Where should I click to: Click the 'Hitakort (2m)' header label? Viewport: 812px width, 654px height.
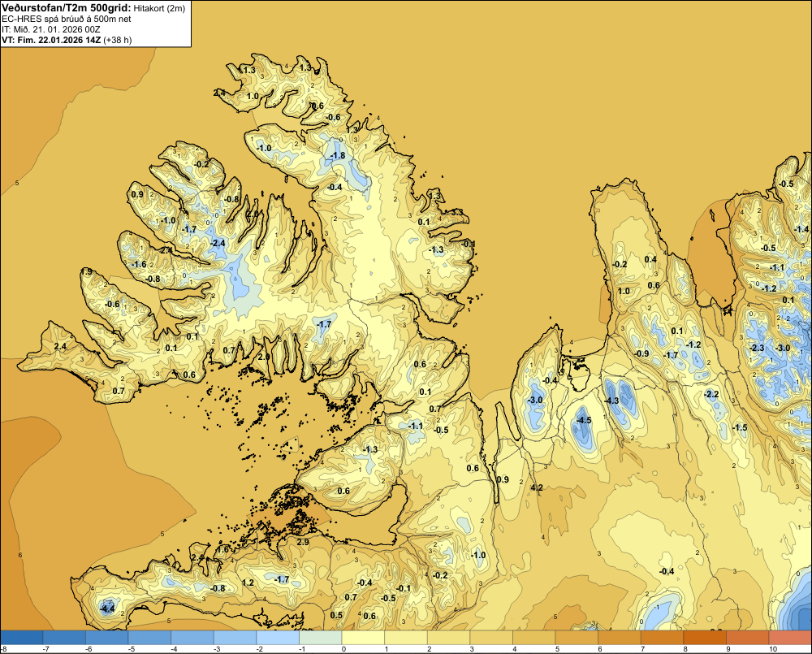click(158, 8)
